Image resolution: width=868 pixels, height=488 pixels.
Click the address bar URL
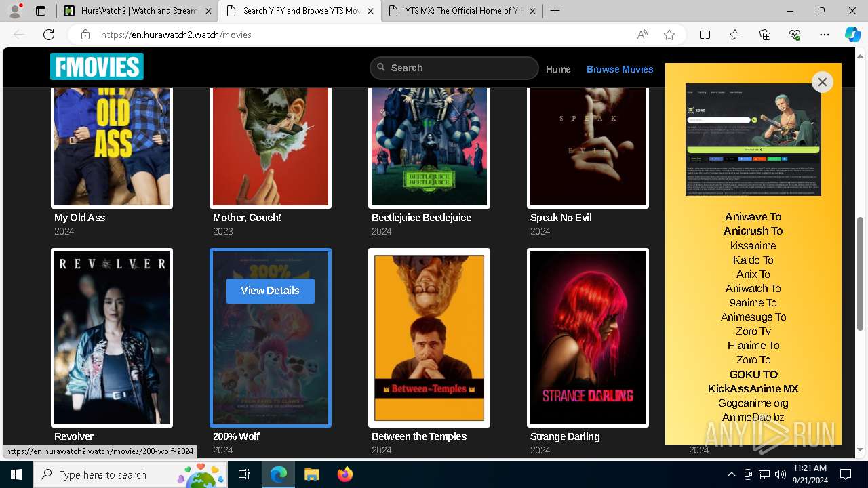[x=176, y=35]
